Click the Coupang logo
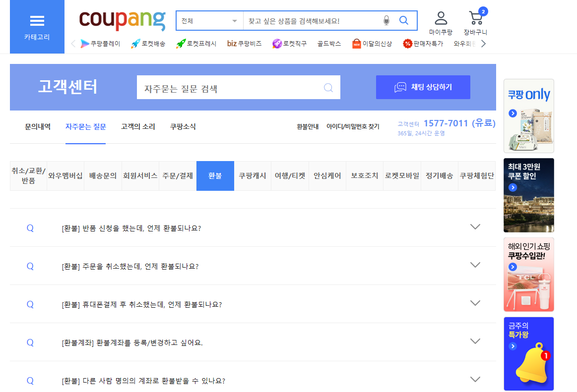This screenshot has width=577, height=392. click(122, 21)
